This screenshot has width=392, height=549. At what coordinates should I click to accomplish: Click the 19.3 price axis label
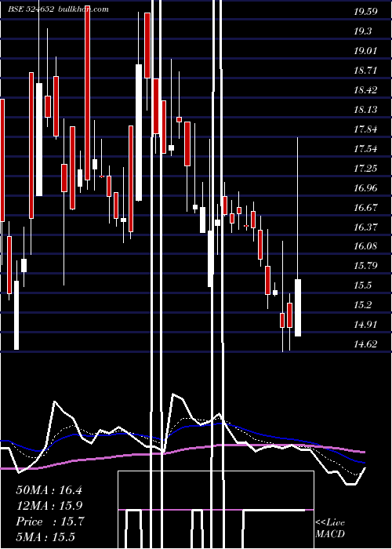click(362, 31)
